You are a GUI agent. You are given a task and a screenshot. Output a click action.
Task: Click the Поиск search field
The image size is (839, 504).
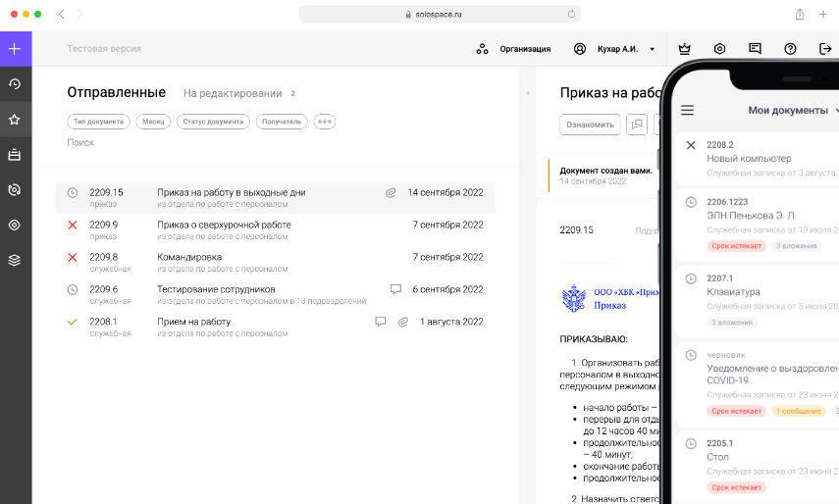point(80,143)
